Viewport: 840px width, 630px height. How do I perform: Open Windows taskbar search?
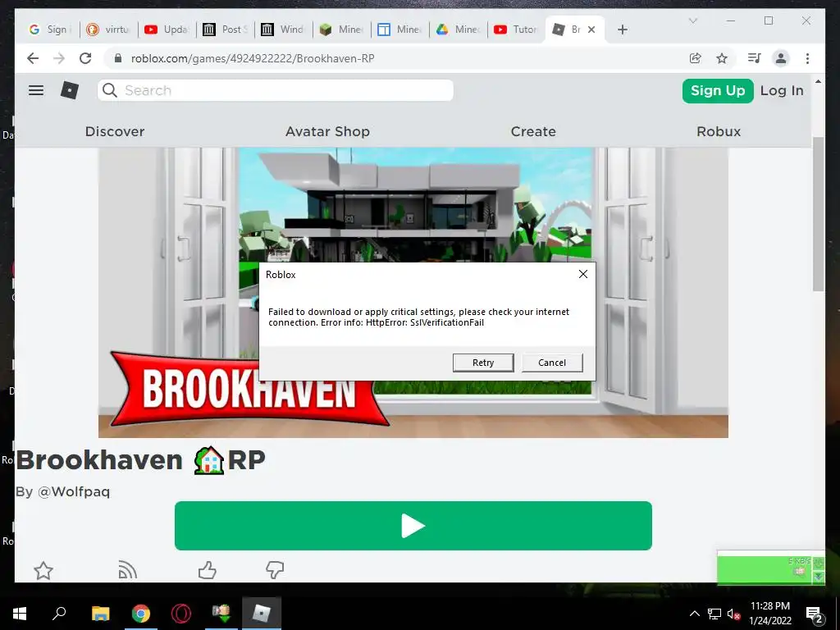pyautogui.click(x=59, y=614)
